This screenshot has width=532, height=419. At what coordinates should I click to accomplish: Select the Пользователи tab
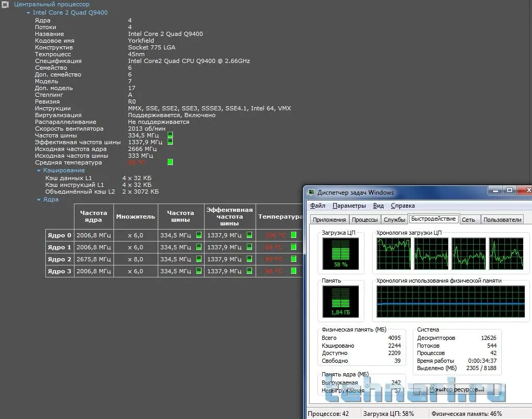tap(502, 220)
